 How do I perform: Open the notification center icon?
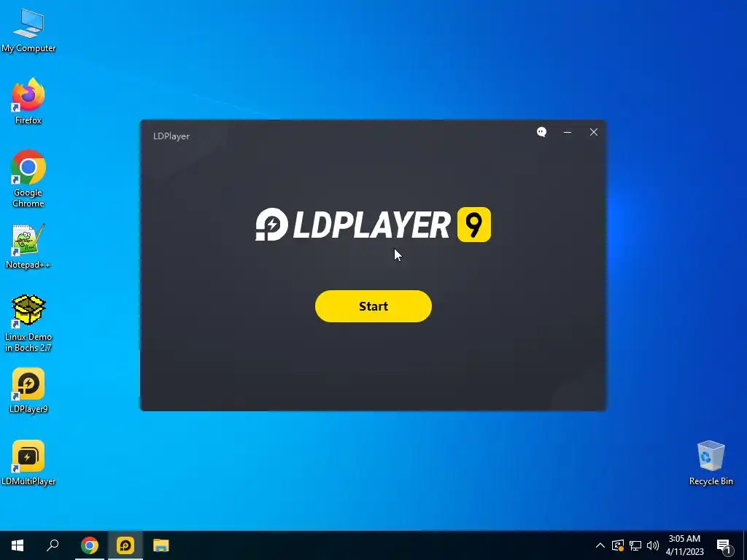click(x=724, y=545)
